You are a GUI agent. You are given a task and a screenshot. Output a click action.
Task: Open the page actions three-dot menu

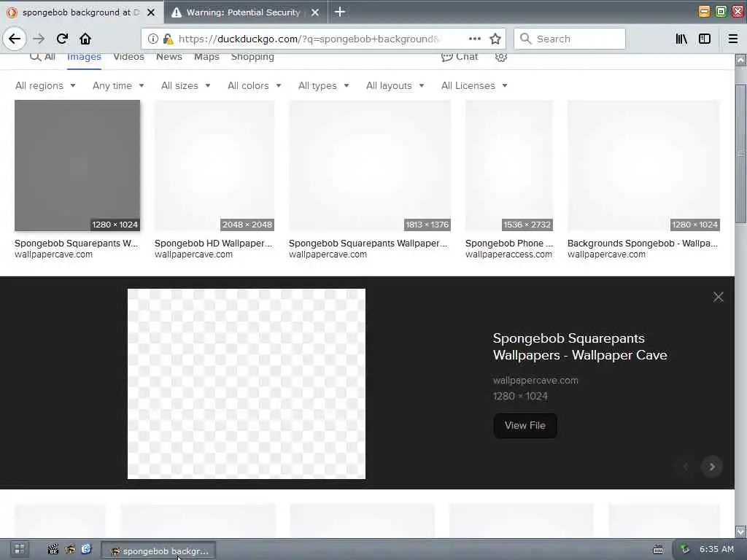pyautogui.click(x=474, y=39)
